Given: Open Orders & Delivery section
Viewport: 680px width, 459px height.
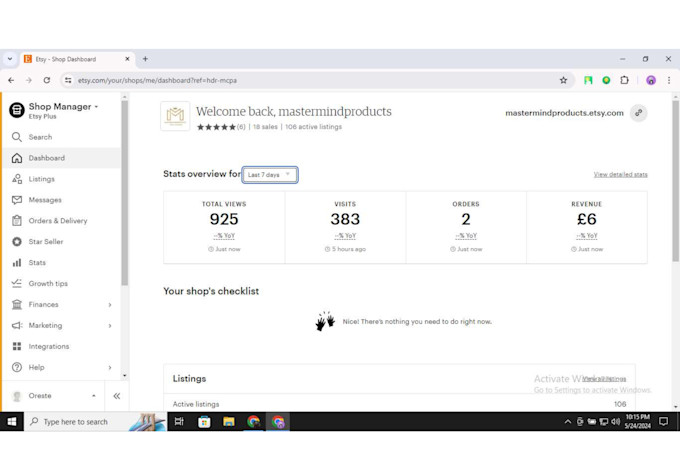Looking at the screenshot, I should click(x=61, y=220).
